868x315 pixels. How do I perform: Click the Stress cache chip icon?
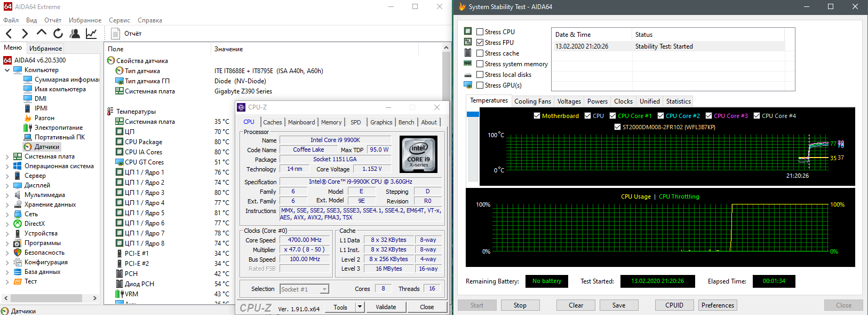(468, 53)
